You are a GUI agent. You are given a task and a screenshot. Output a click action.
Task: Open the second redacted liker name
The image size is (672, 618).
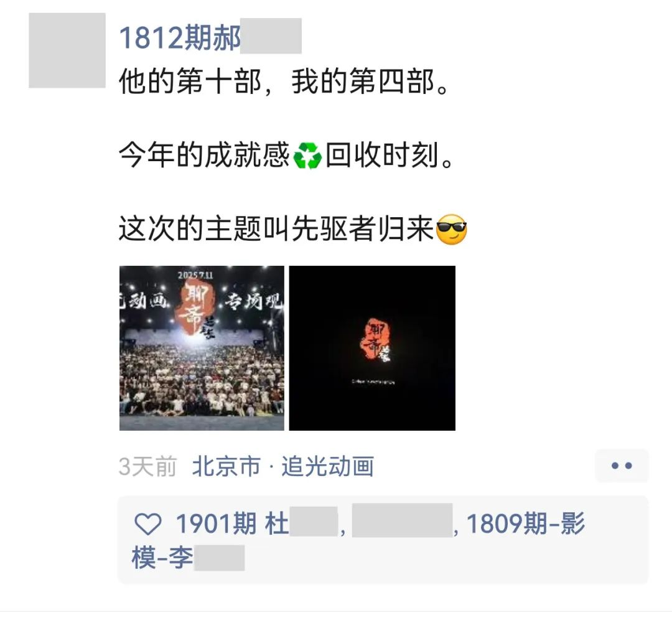[x=403, y=520]
